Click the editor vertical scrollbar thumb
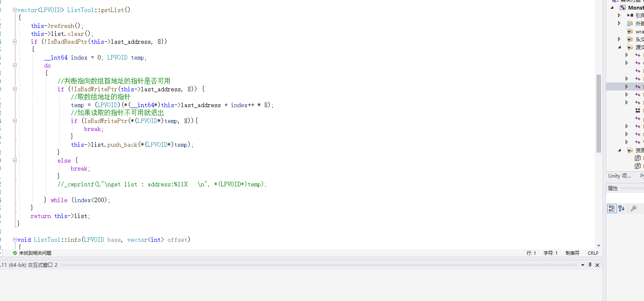Image resolution: width=644 pixels, height=301 pixels. pos(599,113)
